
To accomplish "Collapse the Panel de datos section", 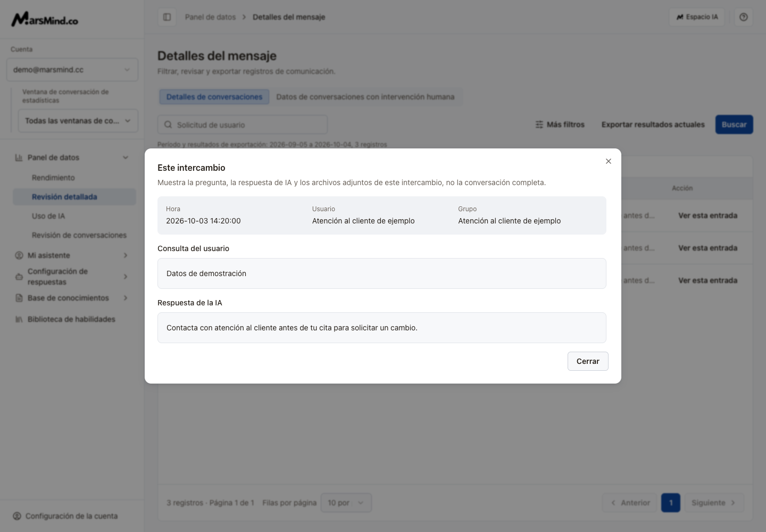I will coord(126,157).
